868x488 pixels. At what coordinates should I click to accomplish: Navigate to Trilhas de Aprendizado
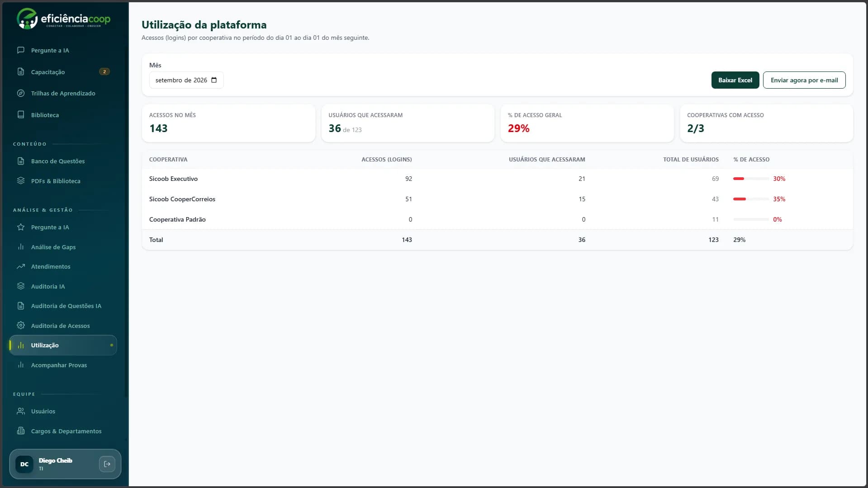(63, 93)
